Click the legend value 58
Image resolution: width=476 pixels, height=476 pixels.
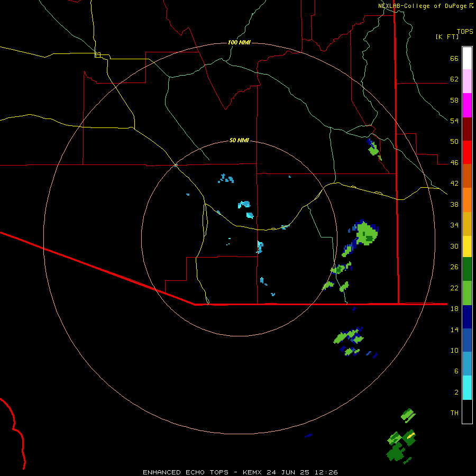tap(454, 100)
